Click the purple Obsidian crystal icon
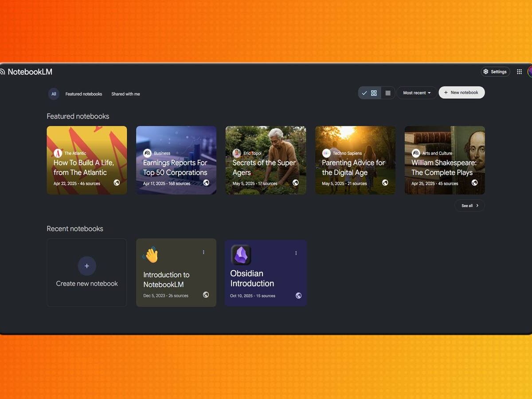Image resolution: width=532 pixels, height=399 pixels. click(241, 255)
